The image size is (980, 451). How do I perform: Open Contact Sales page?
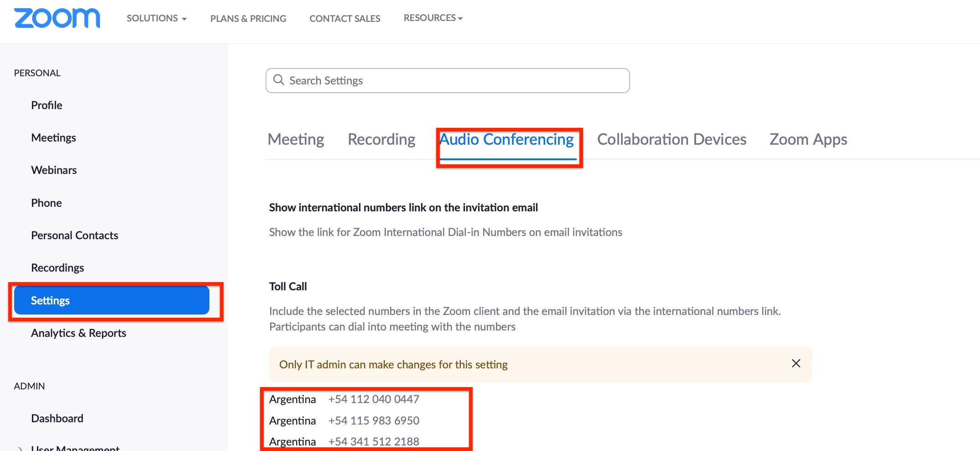(x=344, y=18)
